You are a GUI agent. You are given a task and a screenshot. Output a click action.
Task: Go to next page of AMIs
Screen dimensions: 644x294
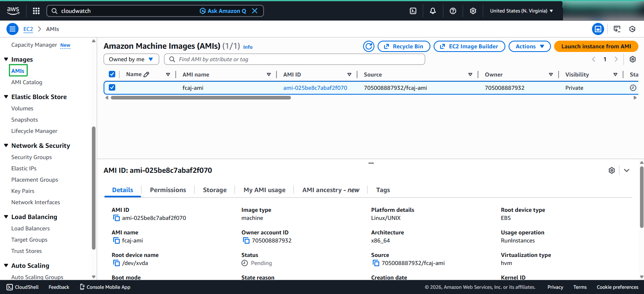pyautogui.click(x=616, y=59)
